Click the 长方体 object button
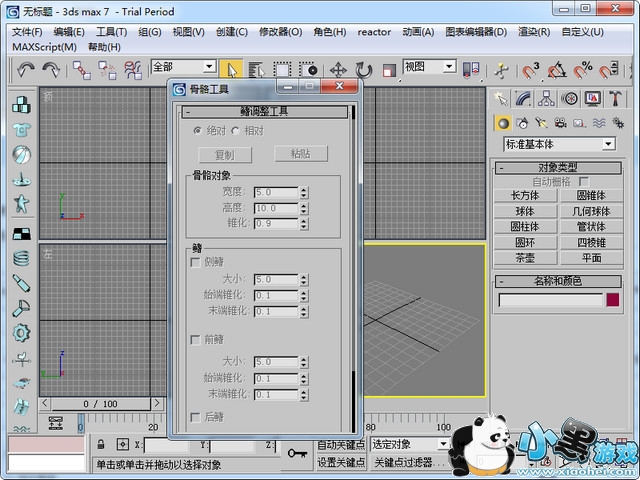The width and height of the screenshot is (640, 480). 525,196
